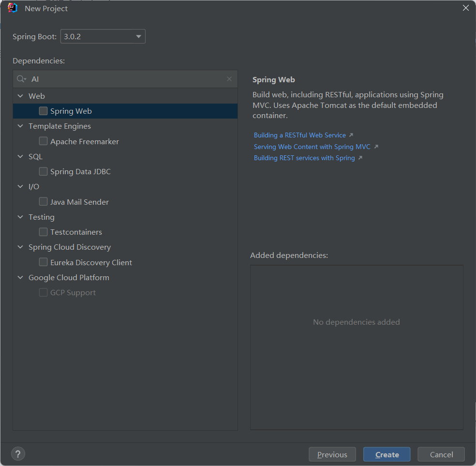Select Java Mail Sender checkbox

43,201
